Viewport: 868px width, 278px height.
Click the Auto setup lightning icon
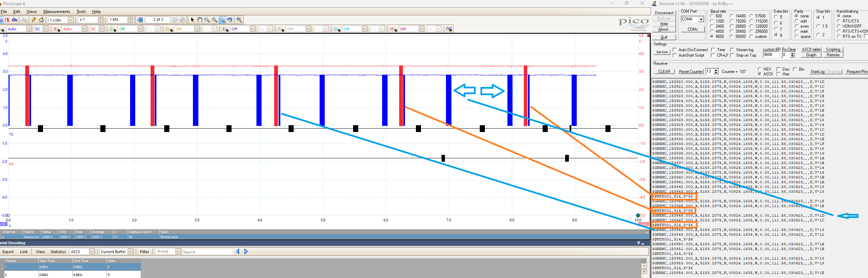point(33,20)
